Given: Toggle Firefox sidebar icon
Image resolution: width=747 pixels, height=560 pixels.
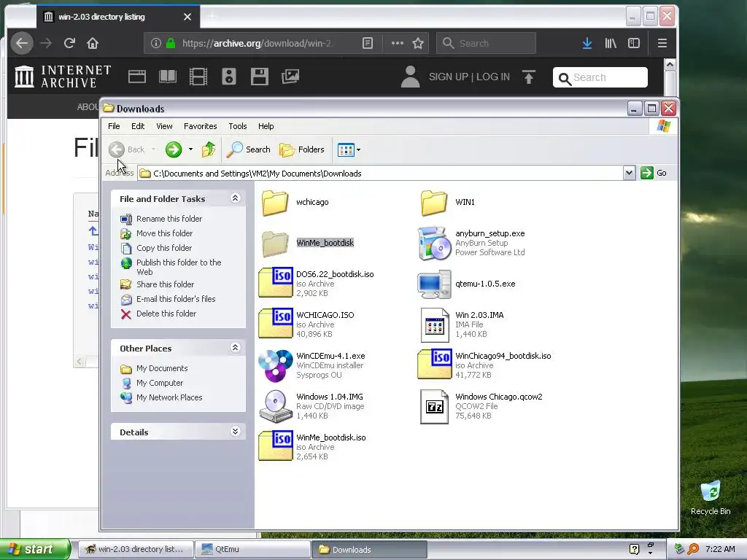Looking at the screenshot, I should (634, 43).
